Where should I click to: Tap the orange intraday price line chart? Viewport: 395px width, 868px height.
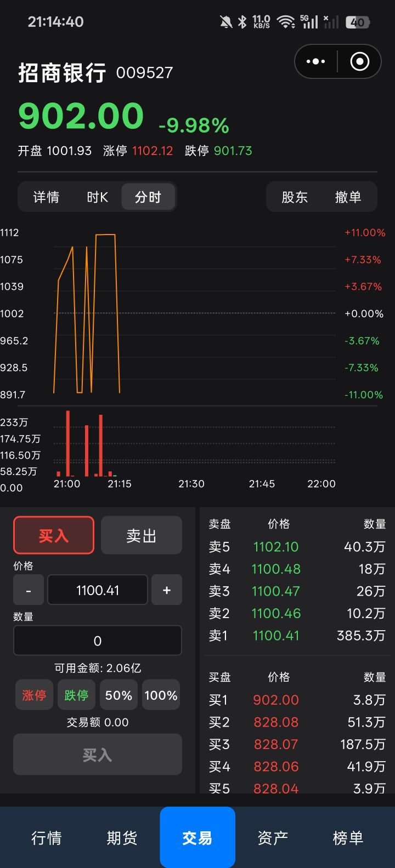pos(87,313)
